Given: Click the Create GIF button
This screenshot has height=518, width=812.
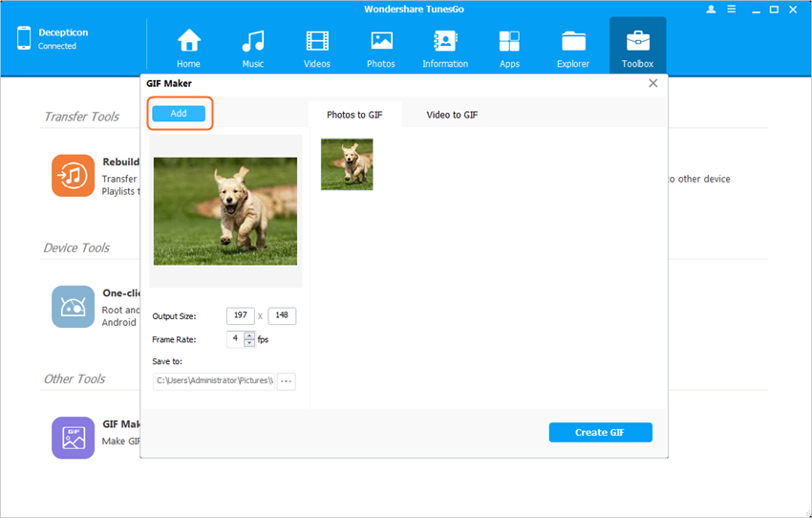Looking at the screenshot, I should click(x=600, y=432).
